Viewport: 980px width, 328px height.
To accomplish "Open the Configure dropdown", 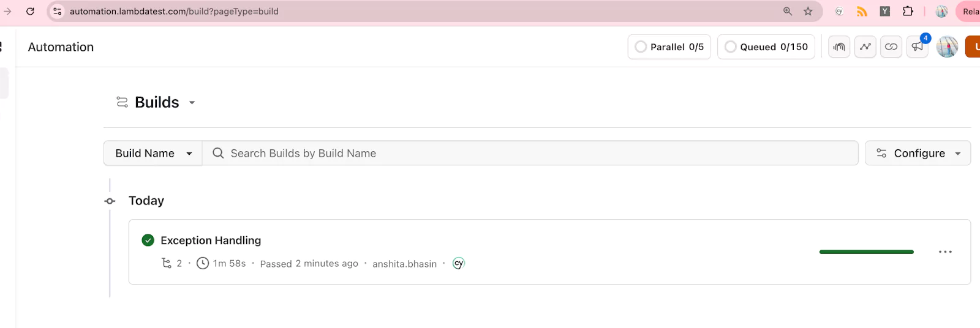I will pos(918,154).
